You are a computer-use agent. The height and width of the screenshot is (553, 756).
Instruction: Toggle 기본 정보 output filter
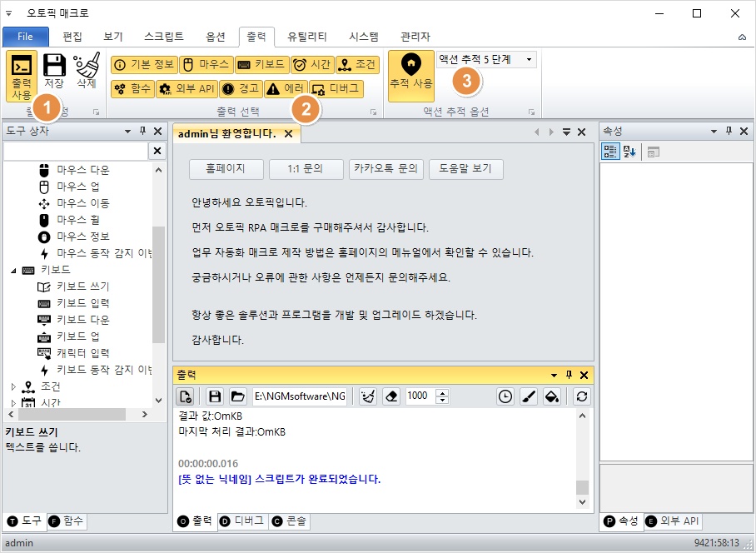[x=144, y=65]
